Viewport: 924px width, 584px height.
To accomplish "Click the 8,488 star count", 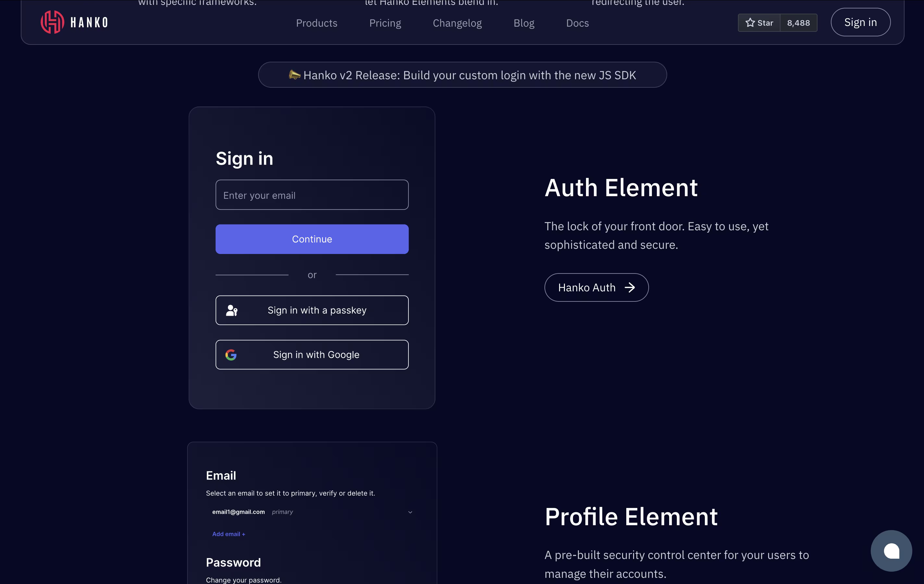I will [x=798, y=23].
